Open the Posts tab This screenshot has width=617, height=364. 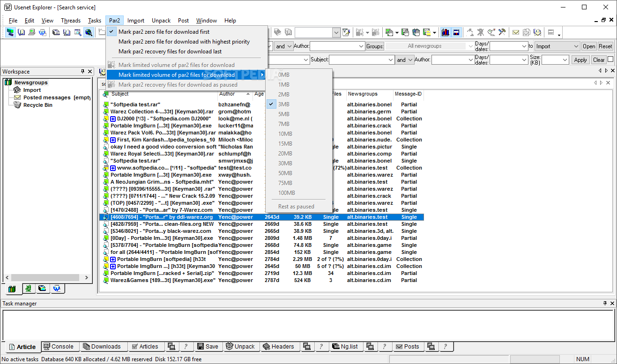407,347
